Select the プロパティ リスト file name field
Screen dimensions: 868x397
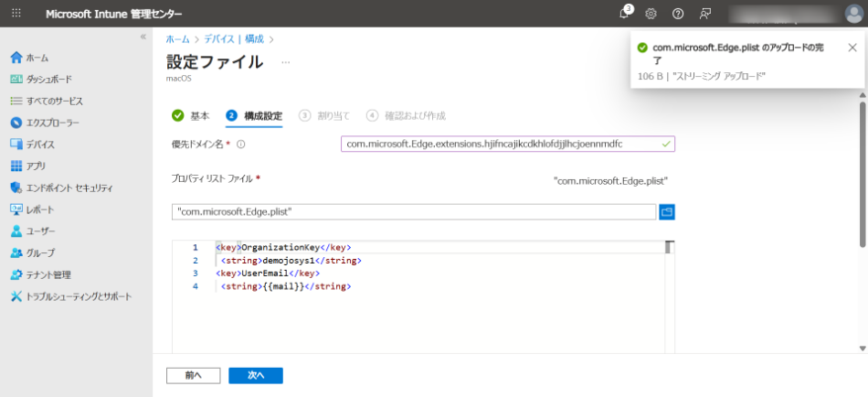click(413, 211)
